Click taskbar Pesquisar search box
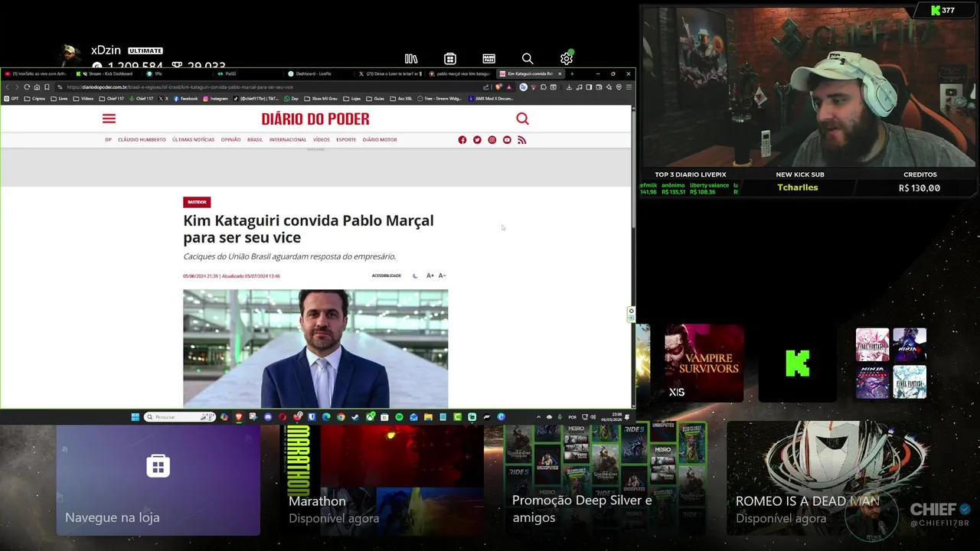Screen dimensions: 980x551 [x=180, y=417]
